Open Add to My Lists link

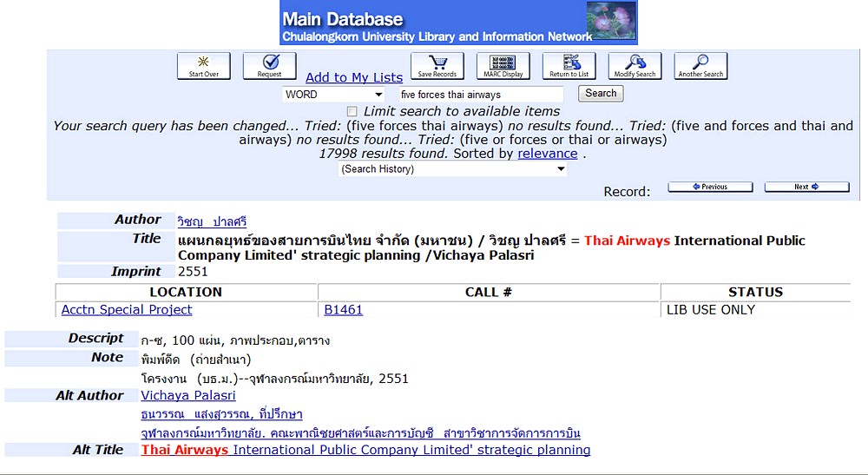pyautogui.click(x=354, y=77)
